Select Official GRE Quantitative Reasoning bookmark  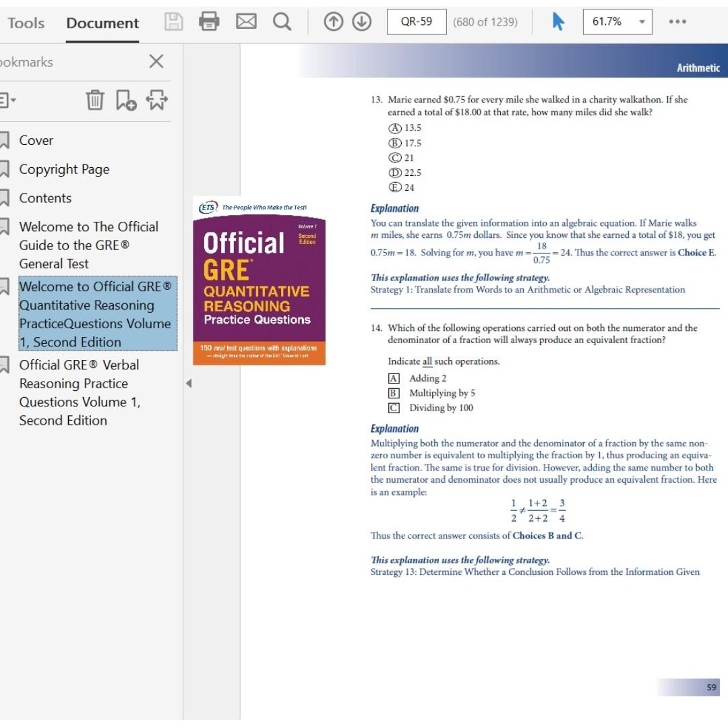tap(98, 314)
